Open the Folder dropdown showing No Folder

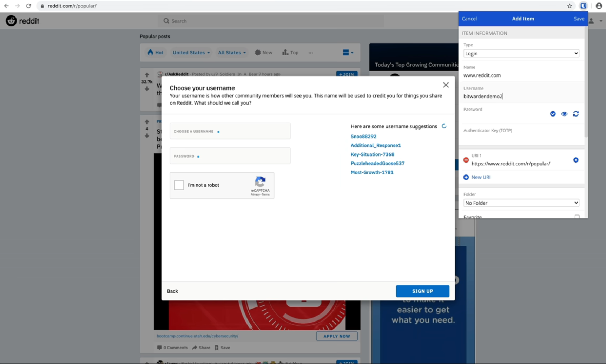(521, 203)
